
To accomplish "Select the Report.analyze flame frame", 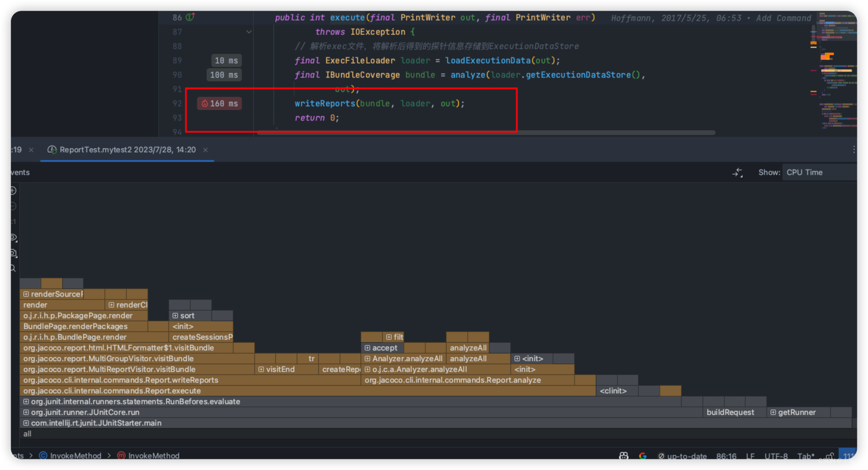I will (x=468, y=380).
